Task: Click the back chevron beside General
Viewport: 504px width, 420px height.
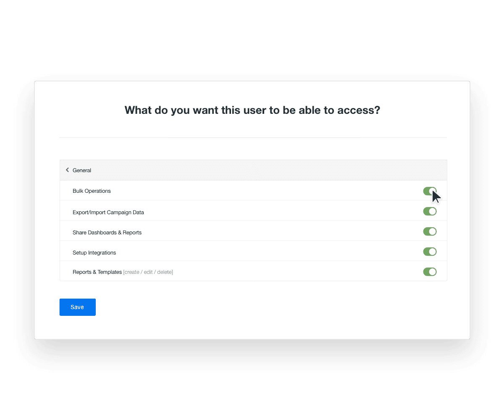Action: tap(67, 170)
